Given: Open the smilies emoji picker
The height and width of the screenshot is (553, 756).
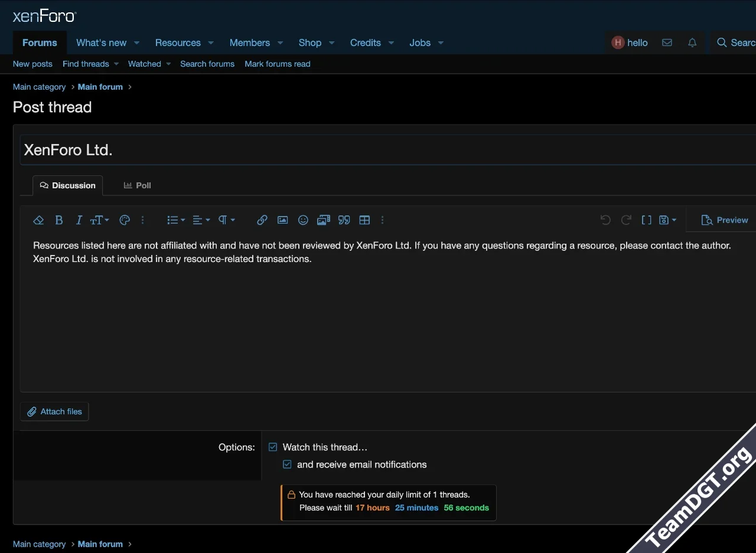Looking at the screenshot, I should coord(303,220).
